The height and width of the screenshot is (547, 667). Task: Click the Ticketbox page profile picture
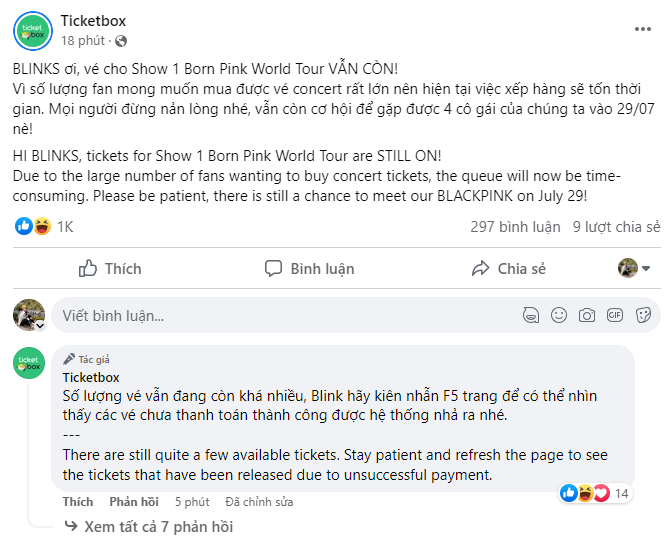point(32,31)
